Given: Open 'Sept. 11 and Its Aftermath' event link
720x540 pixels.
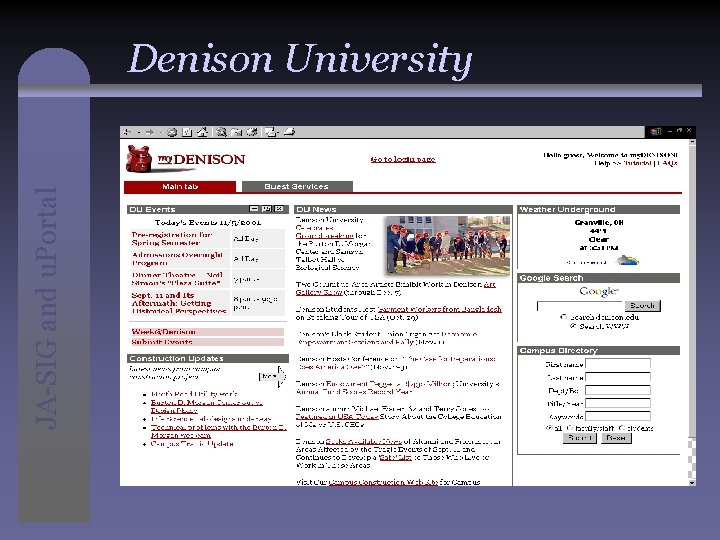Looking at the screenshot, I should click(179, 303).
